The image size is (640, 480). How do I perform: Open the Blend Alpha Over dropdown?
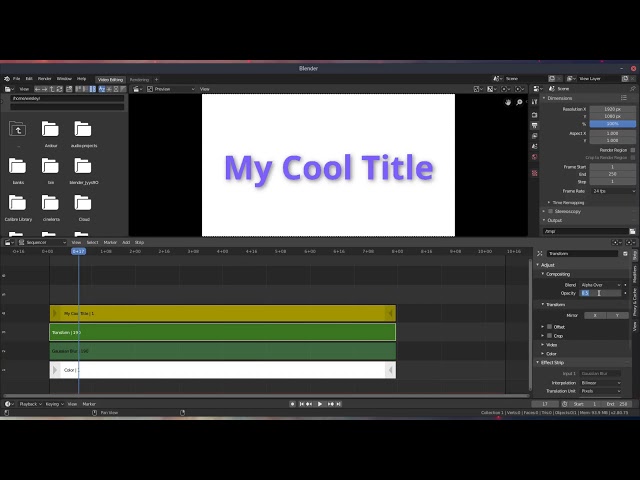(601, 285)
